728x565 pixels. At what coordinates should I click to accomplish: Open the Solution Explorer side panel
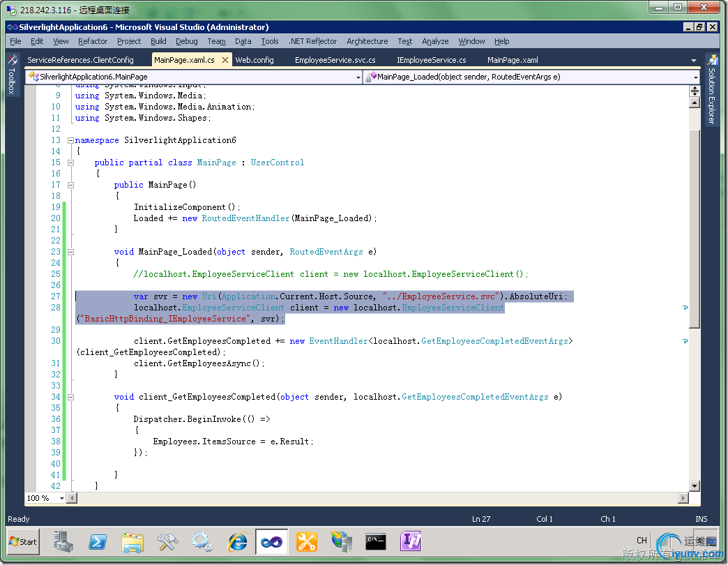click(711, 89)
